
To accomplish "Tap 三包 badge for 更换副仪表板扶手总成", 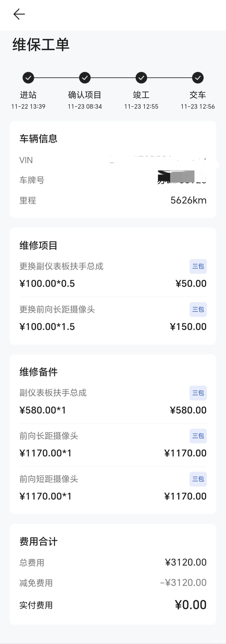I will [198, 266].
